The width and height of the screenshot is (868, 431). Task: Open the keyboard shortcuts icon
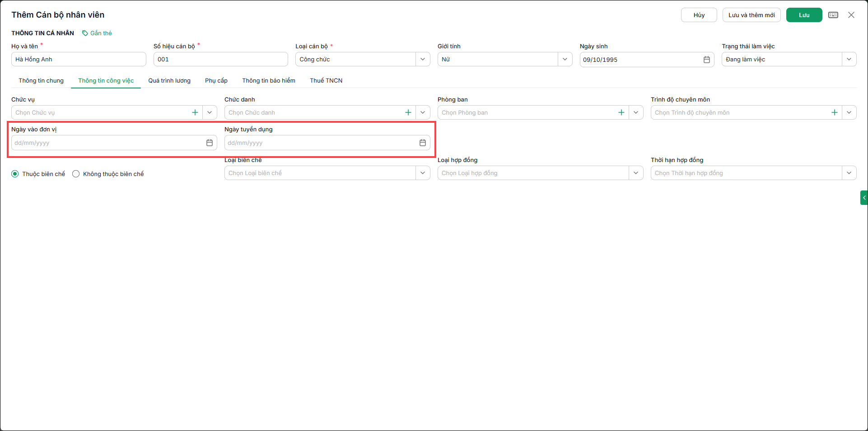(x=833, y=15)
